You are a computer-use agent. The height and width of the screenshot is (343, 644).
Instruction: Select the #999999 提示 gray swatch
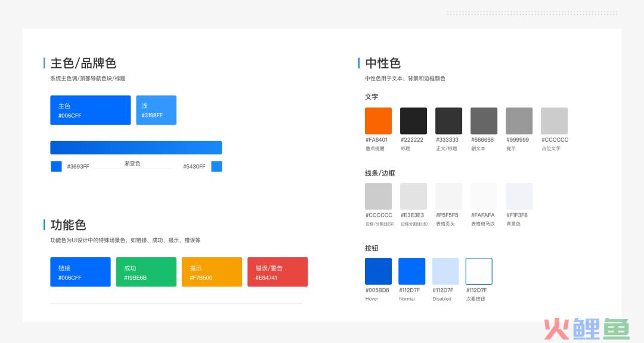click(519, 121)
